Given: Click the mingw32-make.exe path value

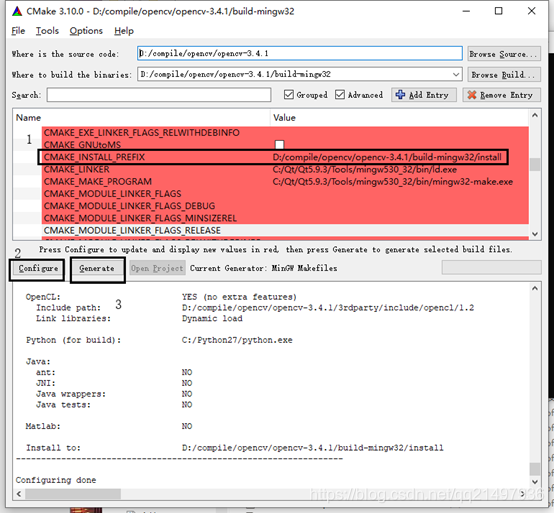Looking at the screenshot, I should [x=393, y=182].
